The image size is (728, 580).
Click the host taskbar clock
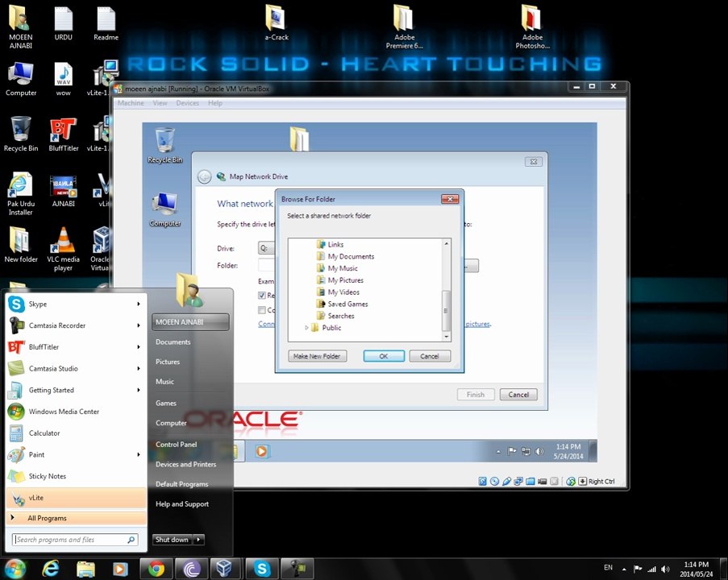pos(696,570)
